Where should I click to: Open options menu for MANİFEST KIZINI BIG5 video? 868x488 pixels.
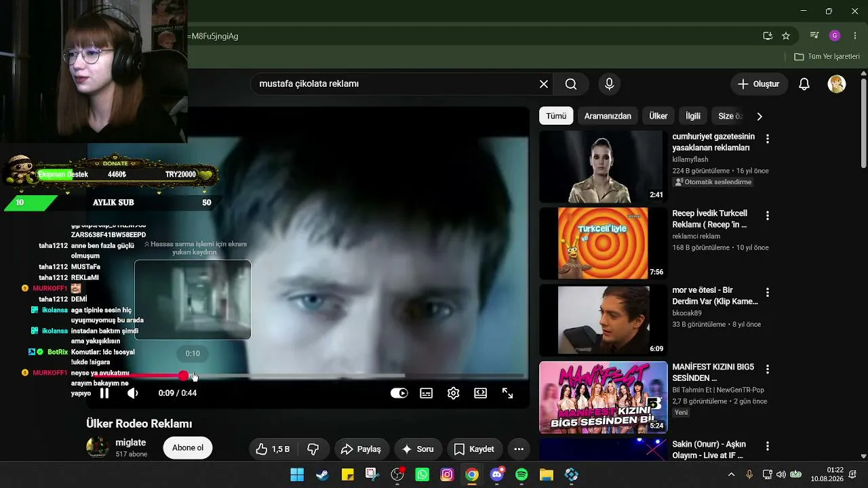coord(768,369)
